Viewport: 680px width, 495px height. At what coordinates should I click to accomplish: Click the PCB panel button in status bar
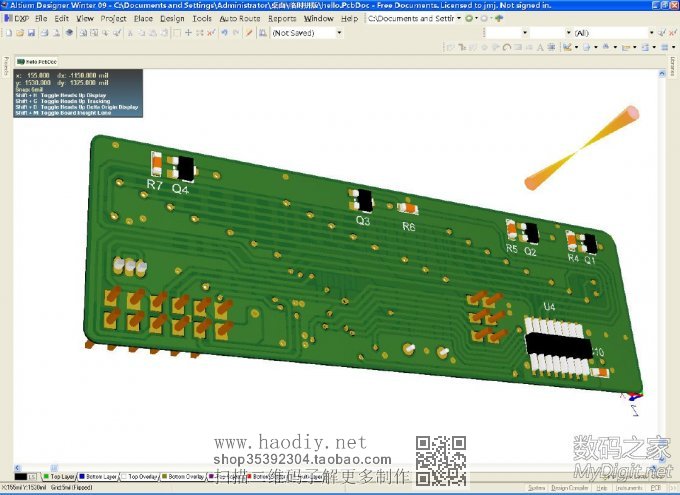[657, 488]
